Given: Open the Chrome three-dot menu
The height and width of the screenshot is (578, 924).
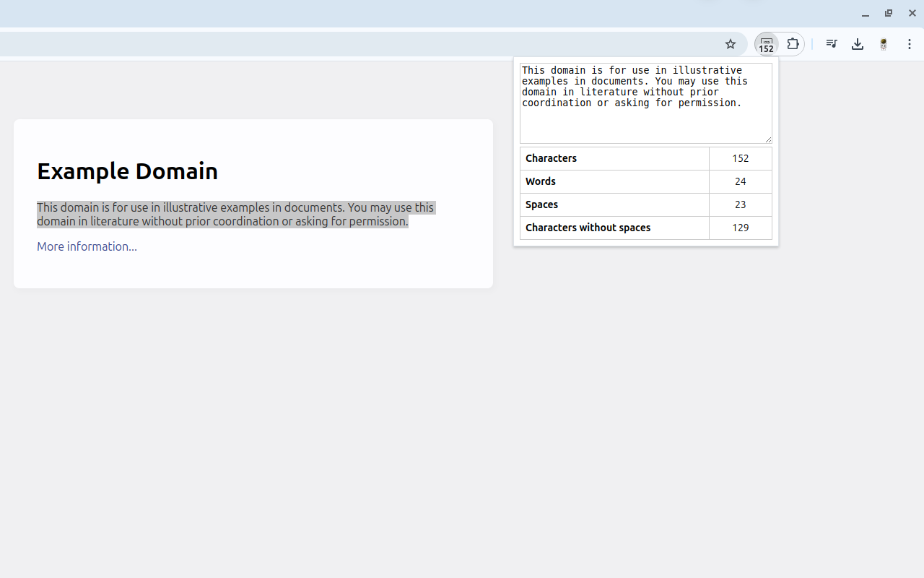Looking at the screenshot, I should coord(910,44).
